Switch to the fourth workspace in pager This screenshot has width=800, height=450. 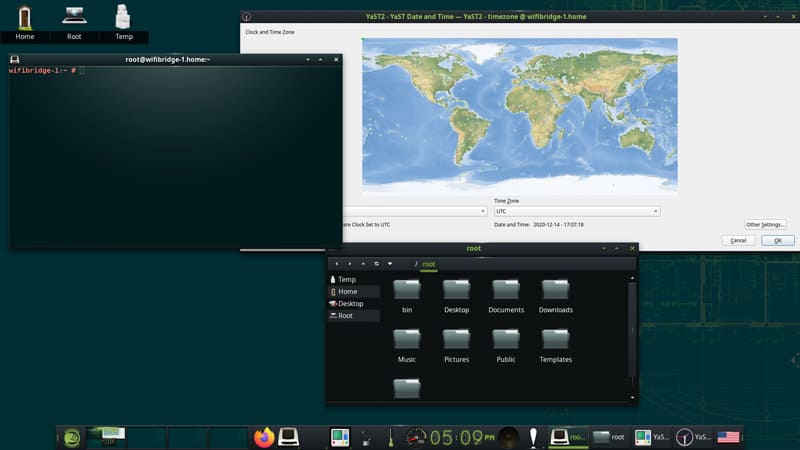coord(229,437)
